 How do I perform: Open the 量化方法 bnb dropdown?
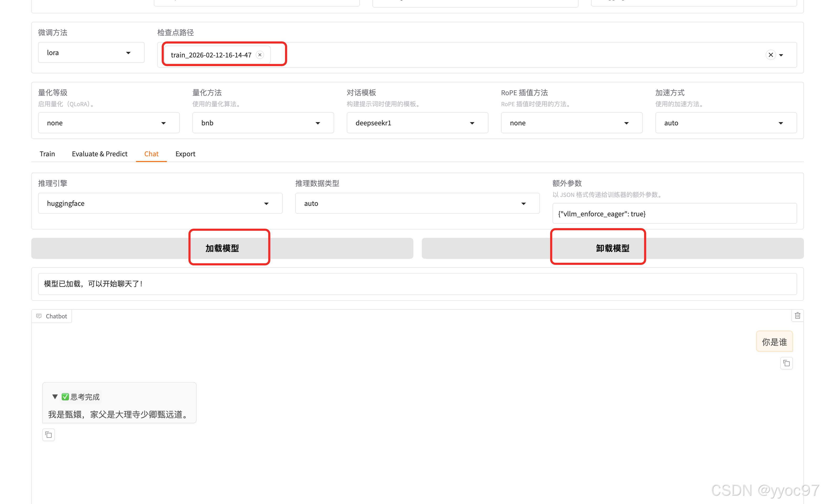tap(263, 123)
